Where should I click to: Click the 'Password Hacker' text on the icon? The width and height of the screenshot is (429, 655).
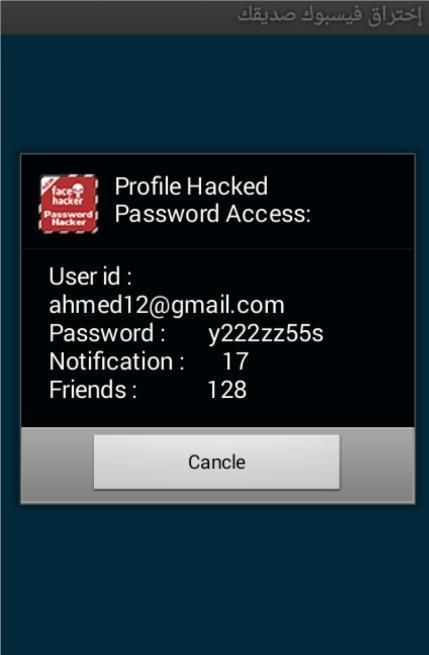click(x=69, y=218)
